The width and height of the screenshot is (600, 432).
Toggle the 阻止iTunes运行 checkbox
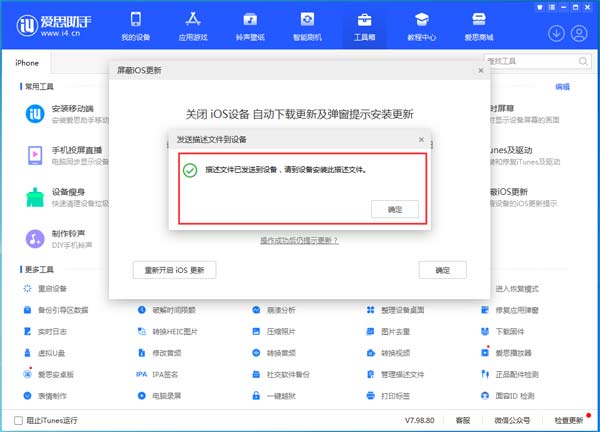tap(18, 421)
